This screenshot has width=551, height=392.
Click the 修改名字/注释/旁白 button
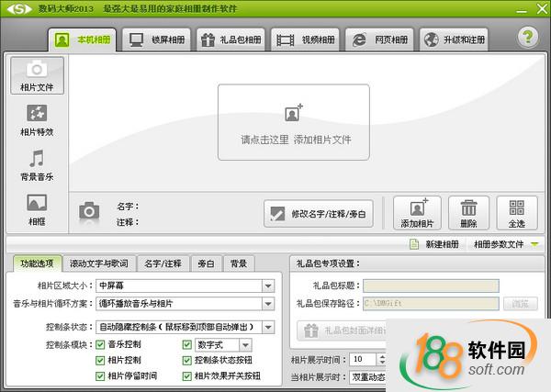pos(319,214)
